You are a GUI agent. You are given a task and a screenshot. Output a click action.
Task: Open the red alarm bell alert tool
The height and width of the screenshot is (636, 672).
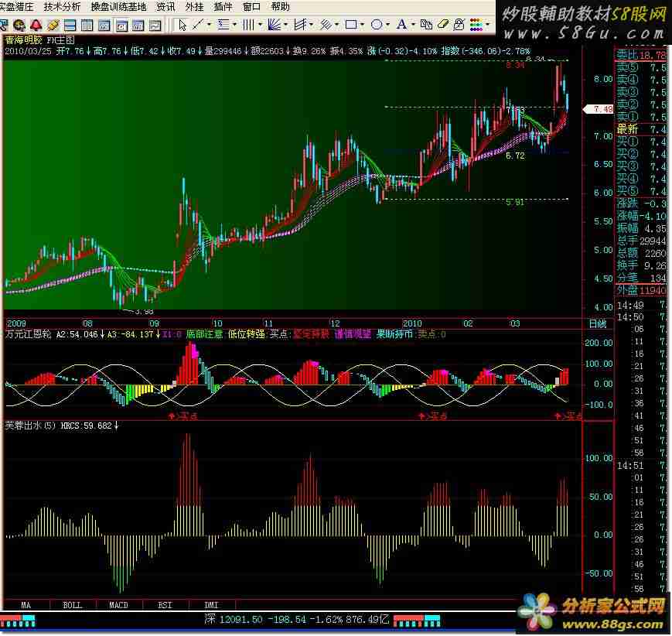[x=36, y=25]
